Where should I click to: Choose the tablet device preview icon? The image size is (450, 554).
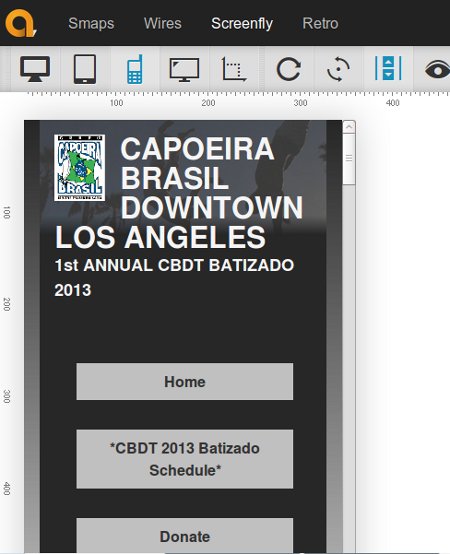coord(85,69)
